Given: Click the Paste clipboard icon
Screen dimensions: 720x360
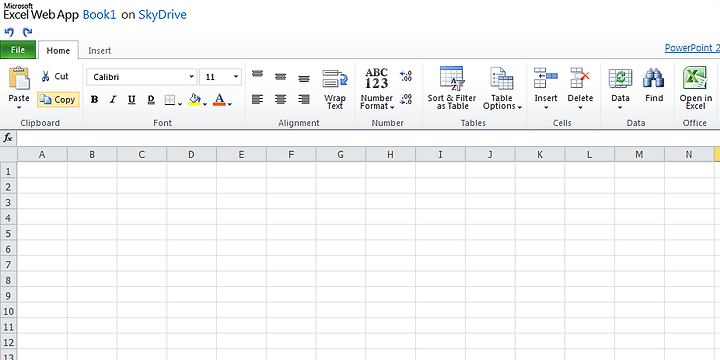Looking at the screenshot, I should click(19, 79).
